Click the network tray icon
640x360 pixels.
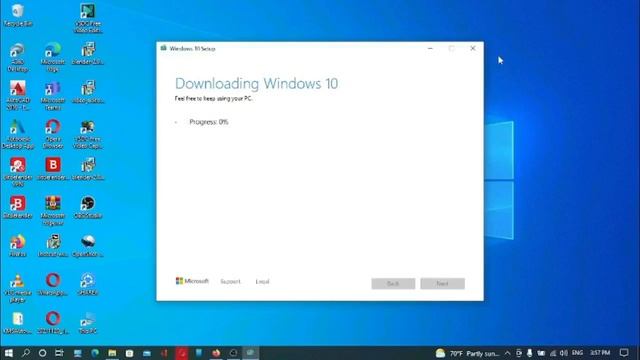[553, 353]
